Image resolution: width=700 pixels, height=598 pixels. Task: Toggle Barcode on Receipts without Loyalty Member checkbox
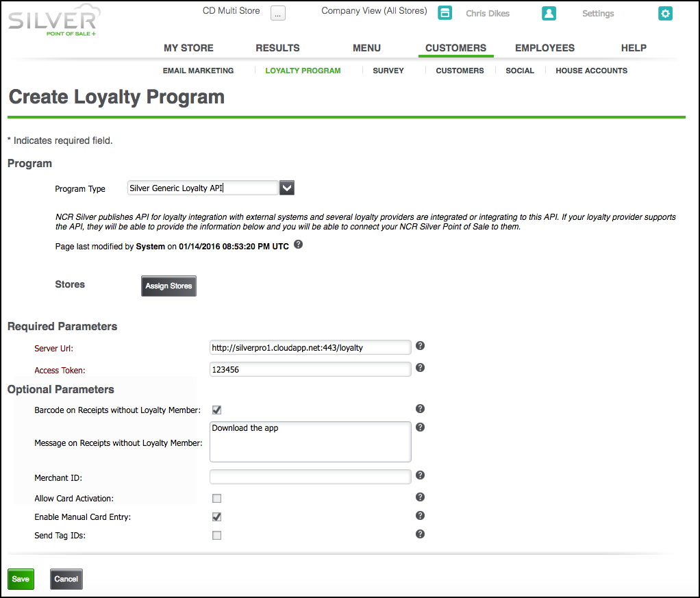[x=216, y=410]
